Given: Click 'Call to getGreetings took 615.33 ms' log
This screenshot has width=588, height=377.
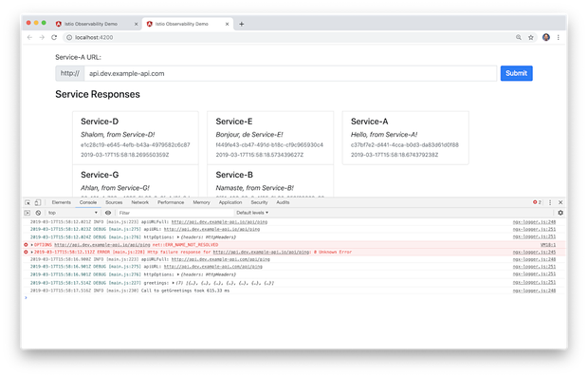Looking at the screenshot, I should (x=185, y=291).
